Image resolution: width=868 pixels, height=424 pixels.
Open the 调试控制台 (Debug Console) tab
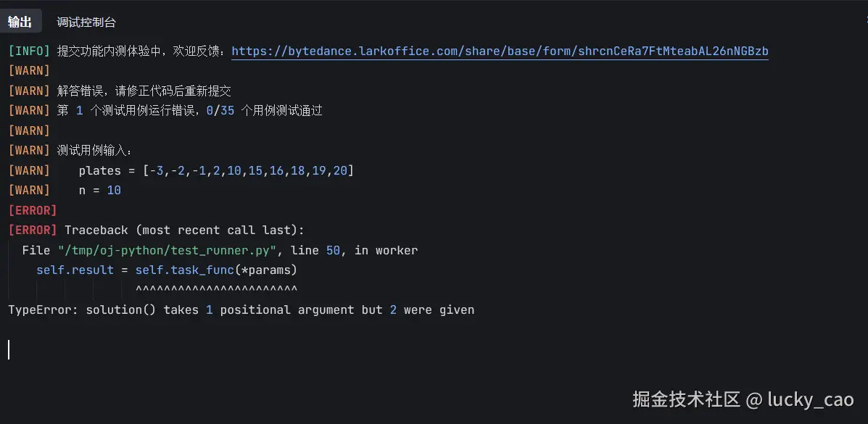point(86,21)
